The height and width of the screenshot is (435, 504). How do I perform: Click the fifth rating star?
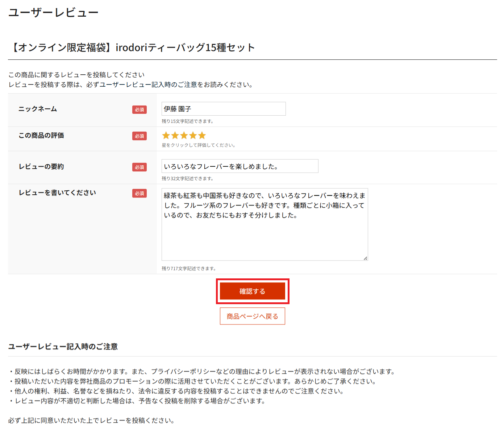point(202,136)
